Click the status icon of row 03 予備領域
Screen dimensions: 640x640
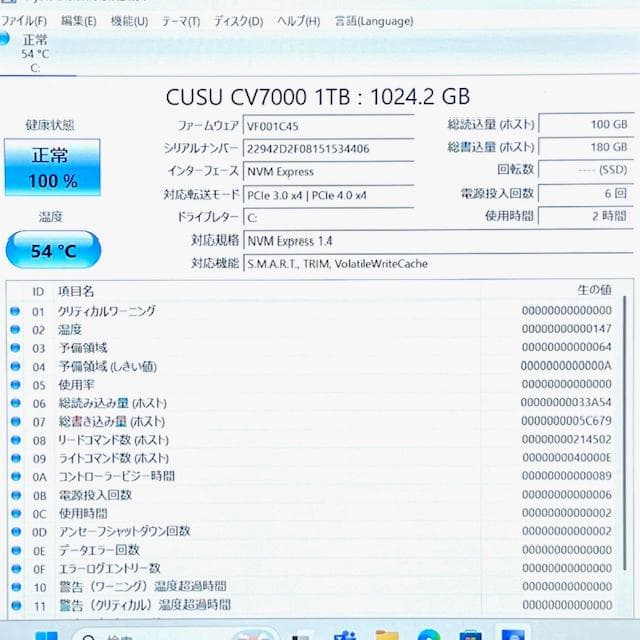click(x=16, y=347)
